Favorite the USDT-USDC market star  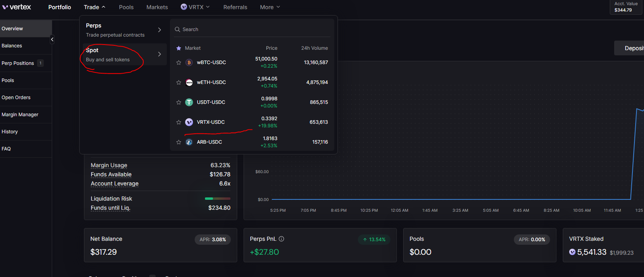tap(179, 102)
